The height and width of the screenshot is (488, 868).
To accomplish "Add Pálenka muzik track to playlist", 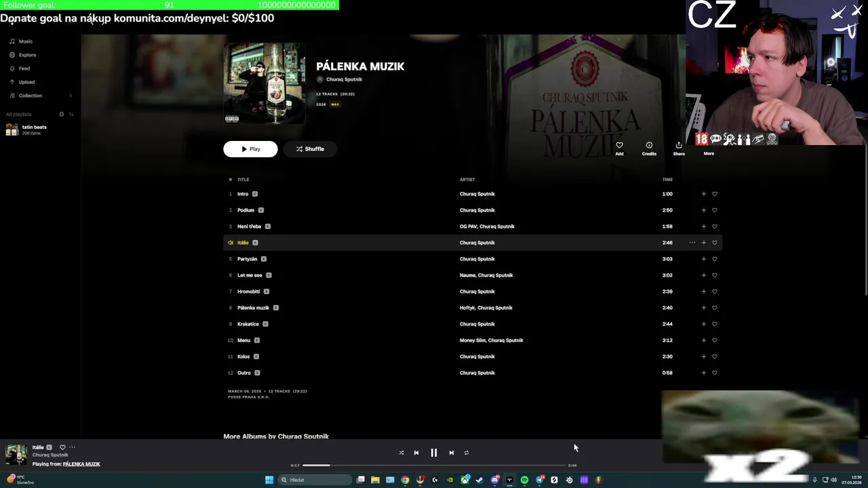I will 703,308.
